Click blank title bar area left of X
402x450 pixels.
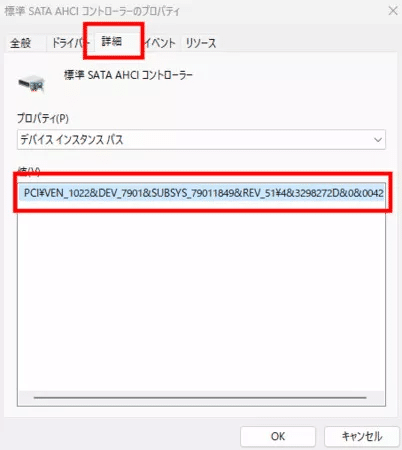click(283, 11)
